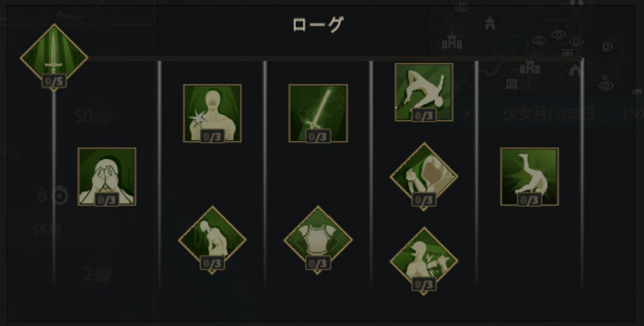Select the sword skill with 0/5 points
This screenshot has width=644, height=326.
54,55
